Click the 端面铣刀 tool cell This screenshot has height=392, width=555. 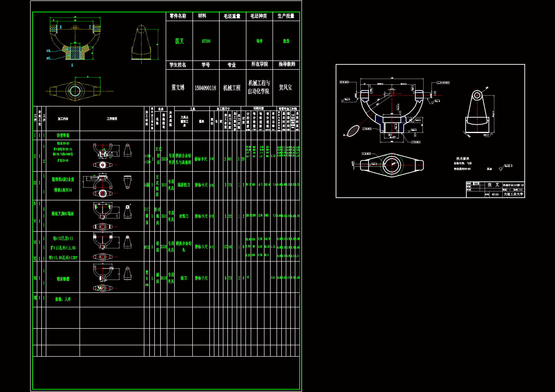(184, 185)
